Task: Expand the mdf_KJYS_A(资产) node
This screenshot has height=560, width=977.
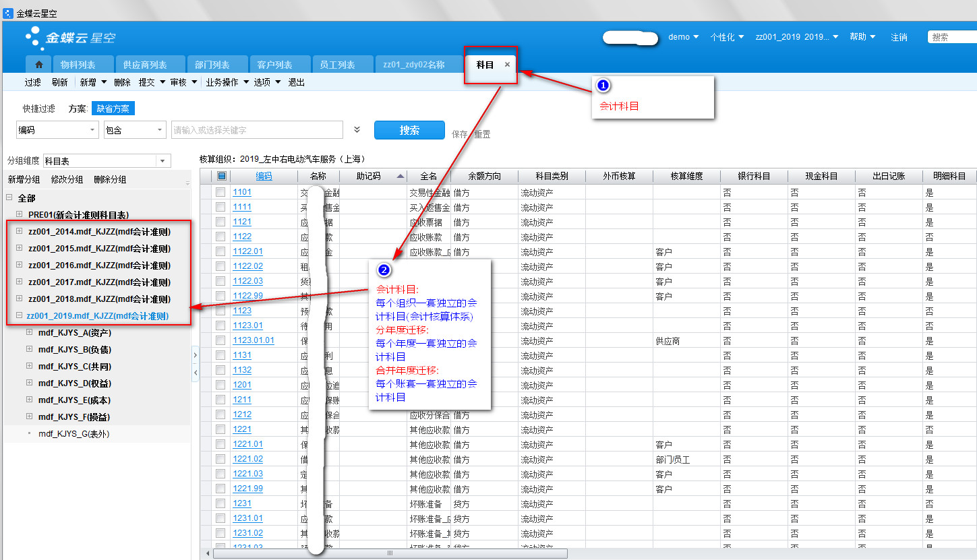Action: point(30,332)
